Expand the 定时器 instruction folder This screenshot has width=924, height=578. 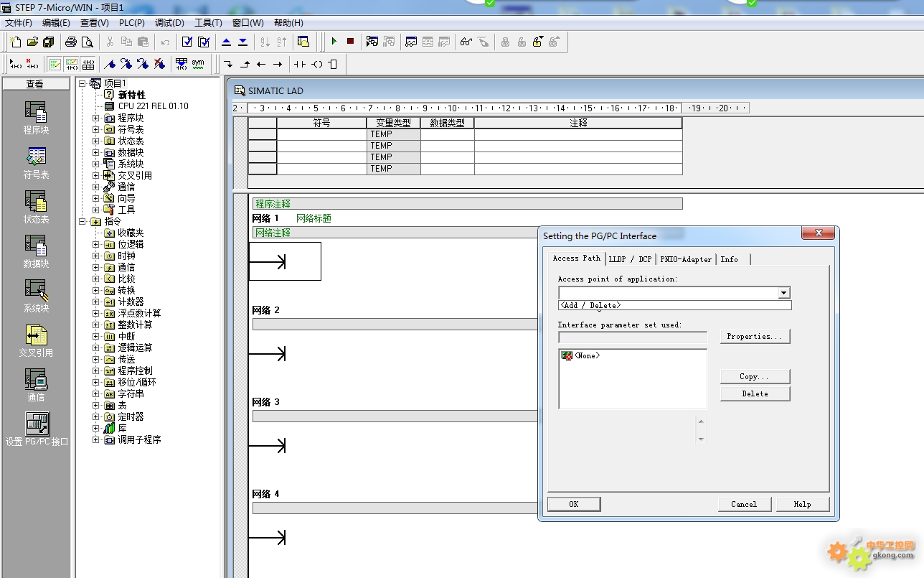[96, 416]
